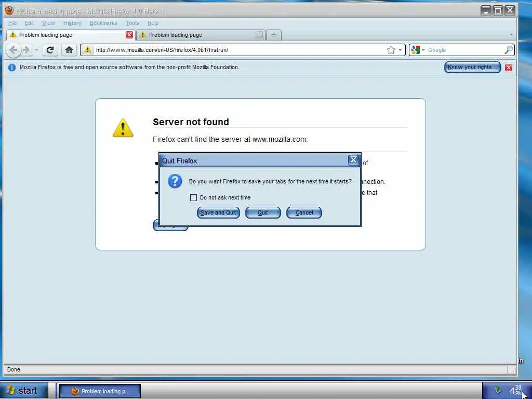Open the Bookmarks menu
This screenshot has width=532, height=399.
coord(103,23)
